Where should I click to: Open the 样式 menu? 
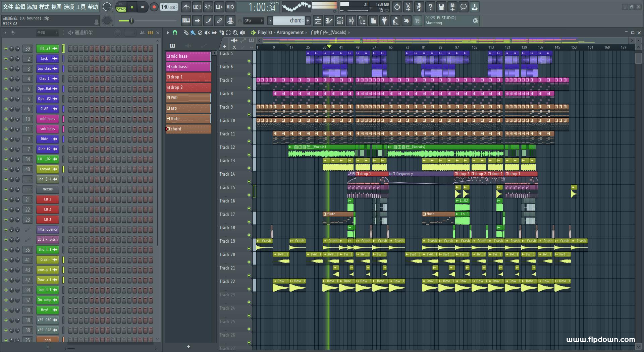point(44,7)
